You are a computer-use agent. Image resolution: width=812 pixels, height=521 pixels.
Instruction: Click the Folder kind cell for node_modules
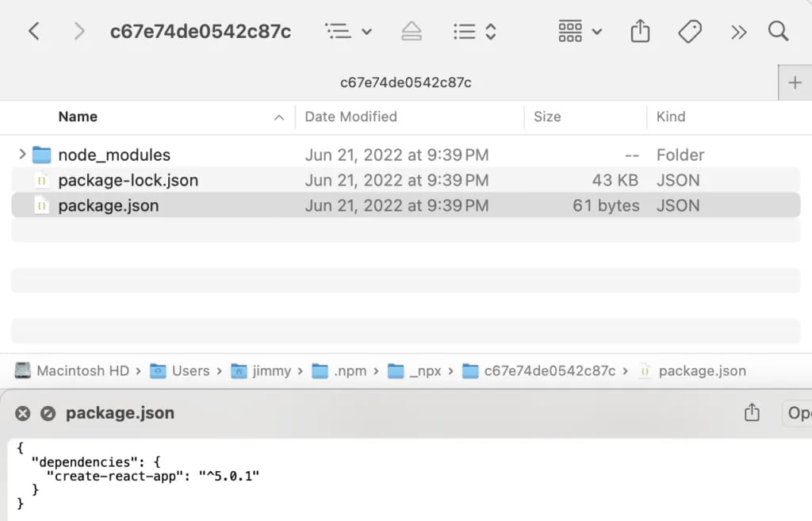[680, 155]
